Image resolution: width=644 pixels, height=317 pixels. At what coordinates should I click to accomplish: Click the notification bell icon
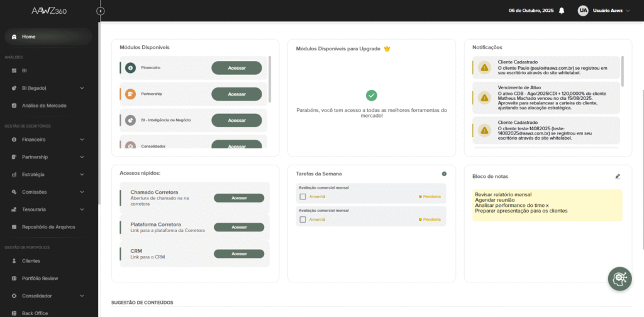[562, 11]
